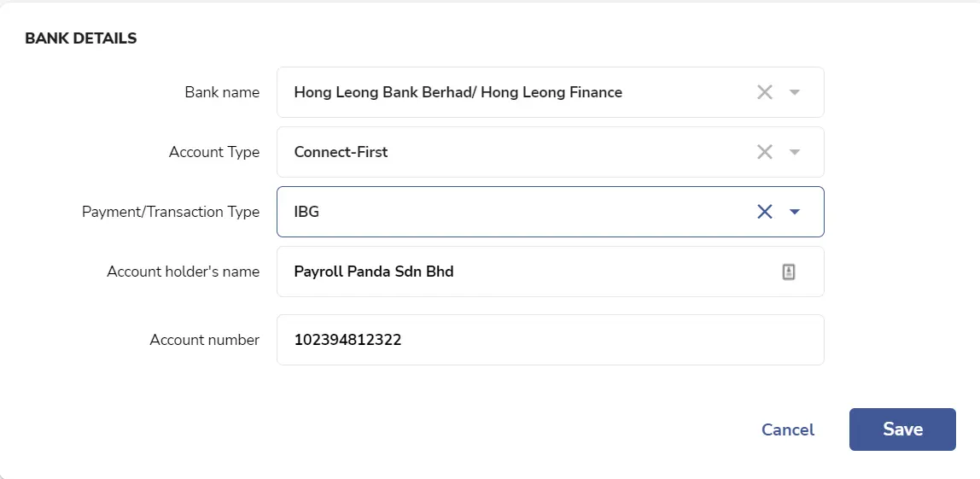Image resolution: width=980 pixels, height=479 pixels.
Task: Click the IBG transaction type field
Action: [550, 212]
